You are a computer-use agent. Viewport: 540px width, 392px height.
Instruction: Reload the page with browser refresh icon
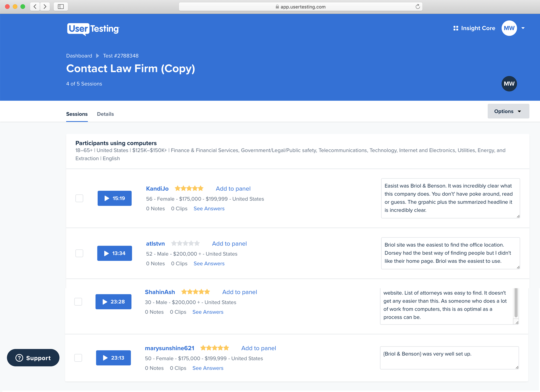click(418, 7)
